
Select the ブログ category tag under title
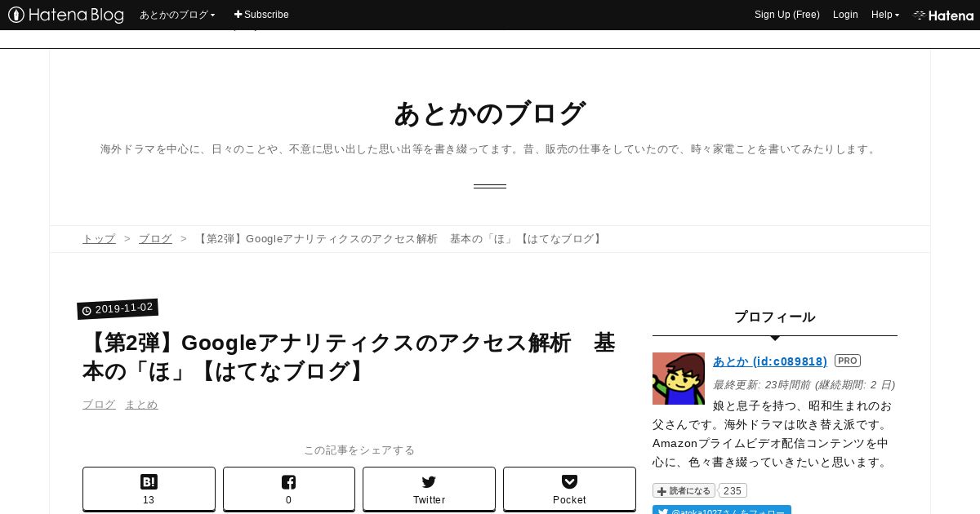[x=99, y=405]
